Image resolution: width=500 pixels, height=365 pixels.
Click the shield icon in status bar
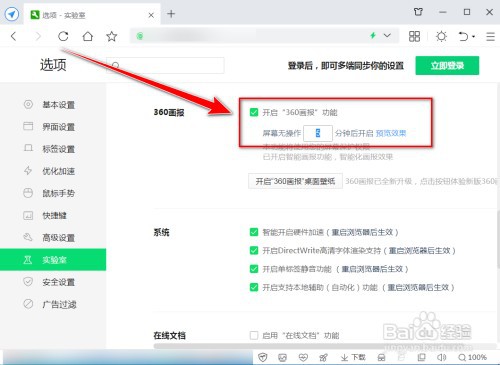tap(263, 357)
